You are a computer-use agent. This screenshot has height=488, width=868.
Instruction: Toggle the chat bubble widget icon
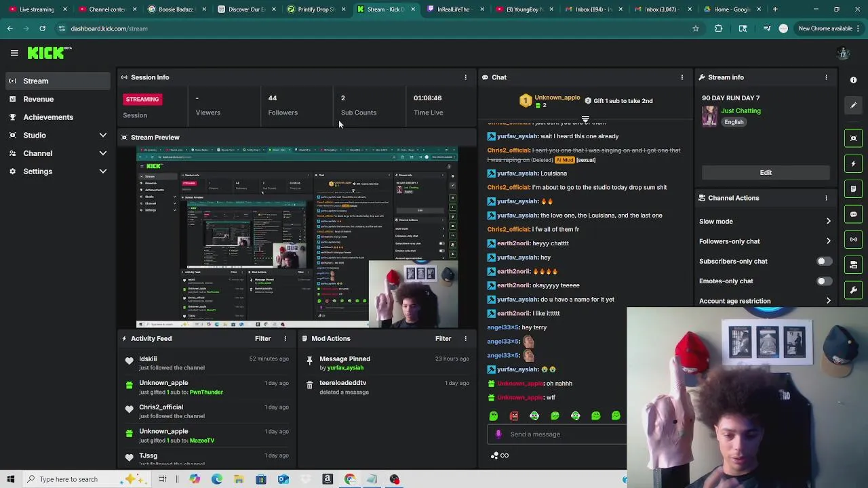pos(854,214)
